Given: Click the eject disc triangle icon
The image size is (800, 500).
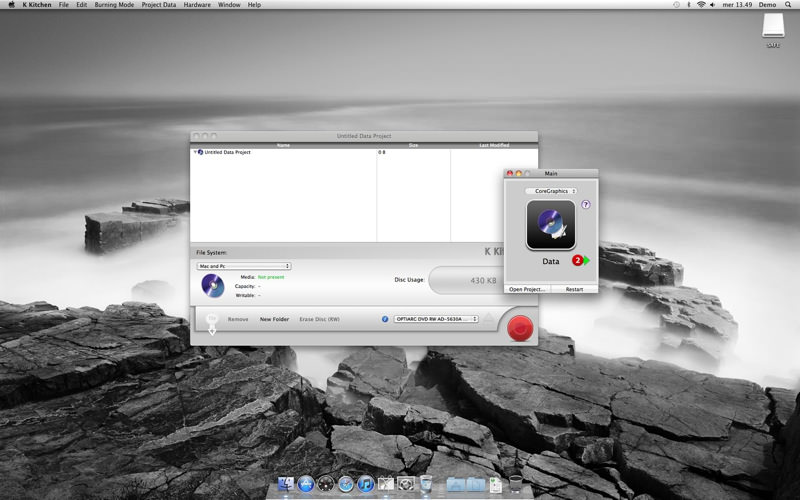Looking at the screenshot, I should click(x=489, y=319).
